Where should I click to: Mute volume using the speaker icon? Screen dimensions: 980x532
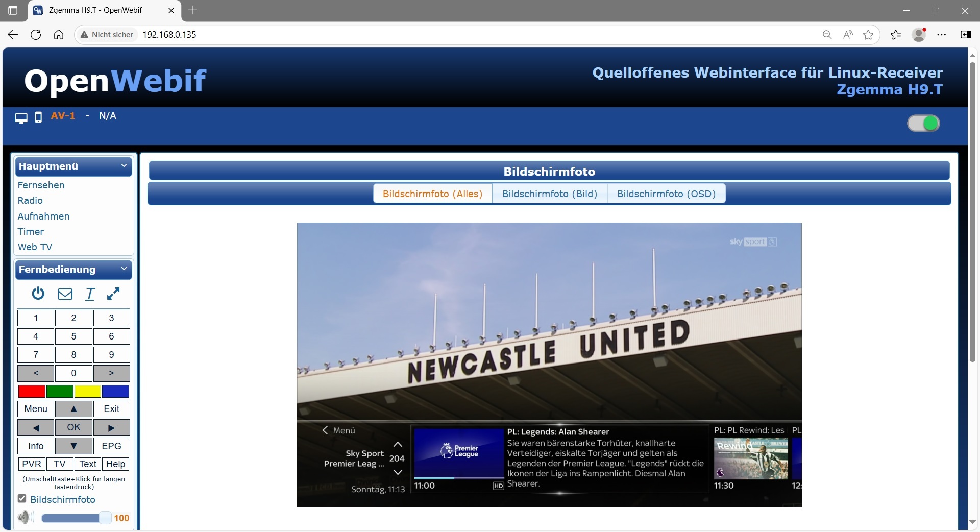(x=26, y=517)
